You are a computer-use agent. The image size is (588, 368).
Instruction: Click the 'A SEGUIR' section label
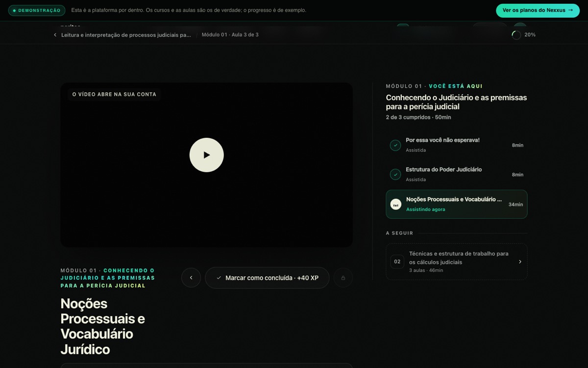[399, 233]
